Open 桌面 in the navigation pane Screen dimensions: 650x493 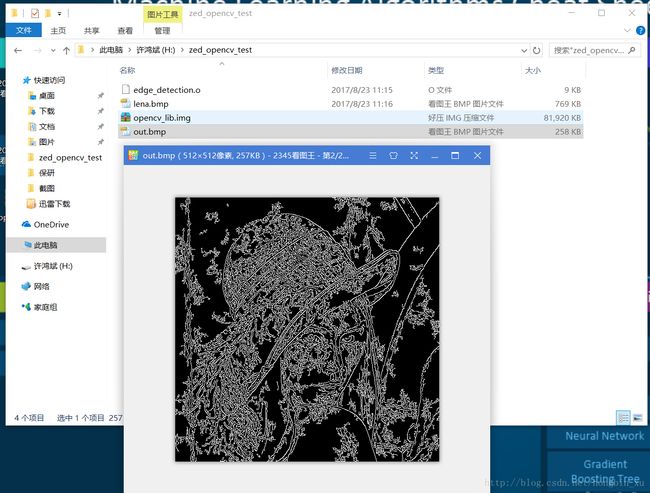(46, 96)
